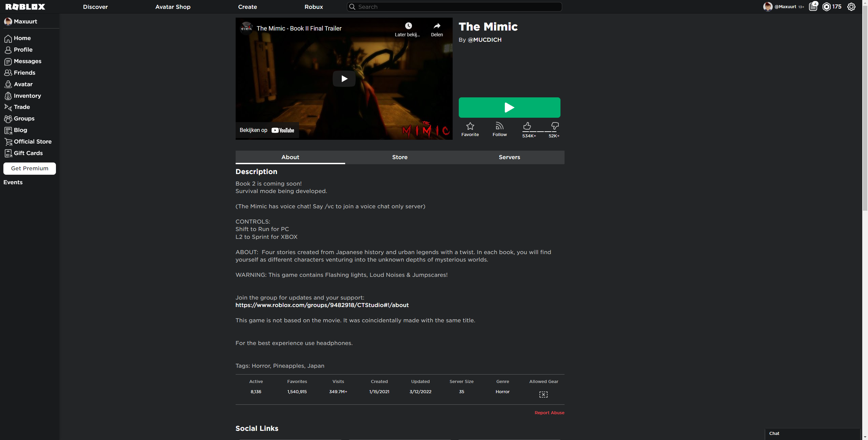Switch to the Store tab
This screenshot has height=440, width=868.
tap(400, 157)
